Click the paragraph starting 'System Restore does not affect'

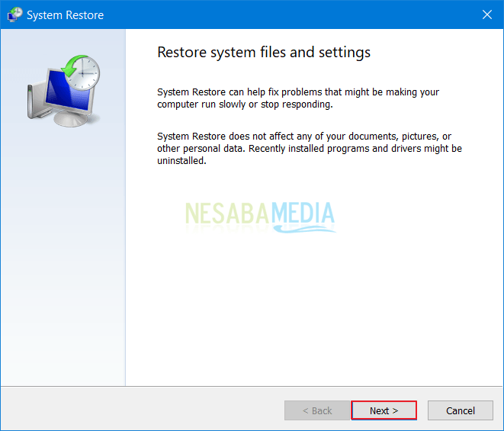coord(310,148)
